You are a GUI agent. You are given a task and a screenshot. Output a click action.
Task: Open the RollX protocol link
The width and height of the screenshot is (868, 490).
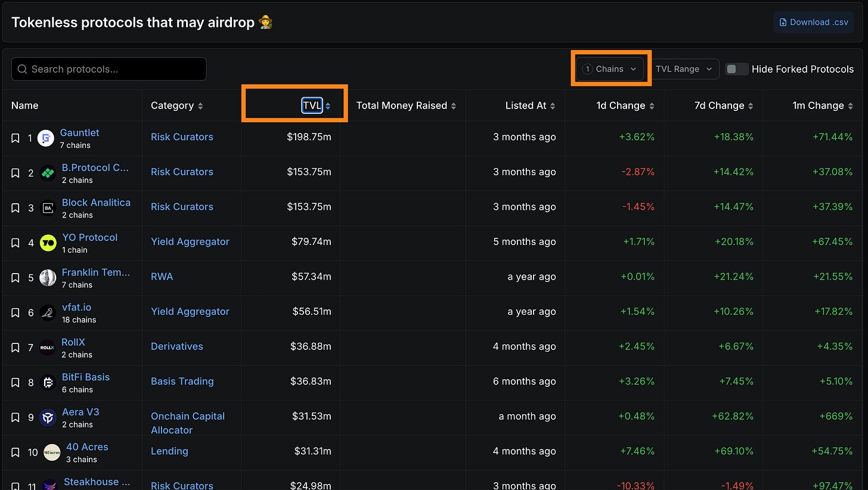[73, 342]
